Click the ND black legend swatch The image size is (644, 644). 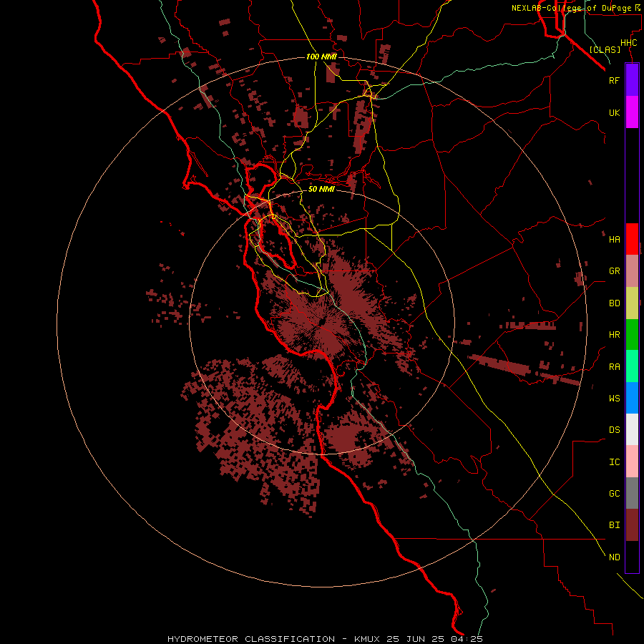(632, 557)
